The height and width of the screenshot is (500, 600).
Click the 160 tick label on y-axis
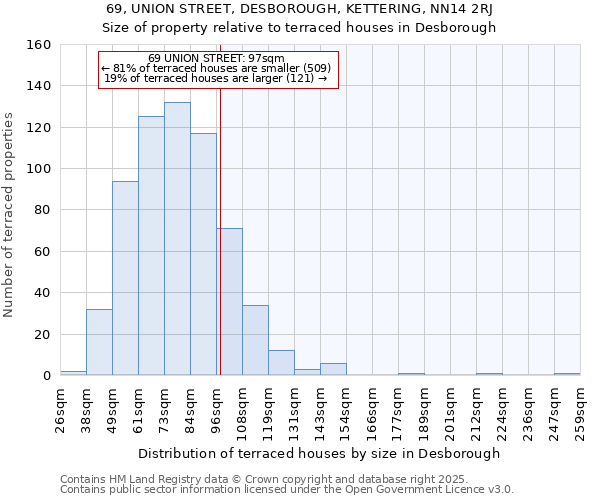(39, 45)
